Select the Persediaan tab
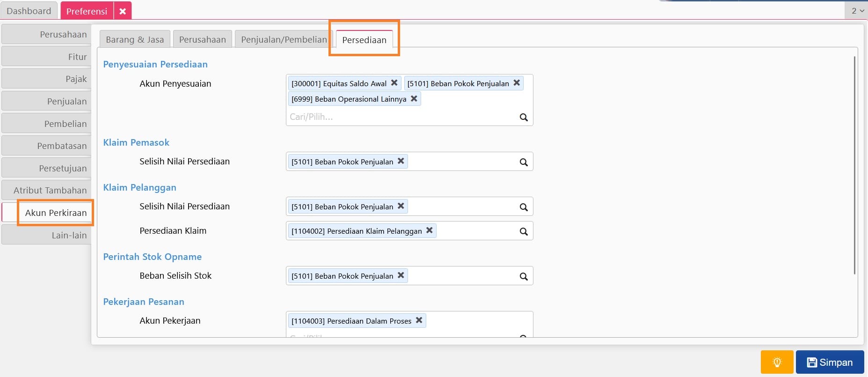The height and width of the screenshot is (377, 868). click(x=364, y=40)
